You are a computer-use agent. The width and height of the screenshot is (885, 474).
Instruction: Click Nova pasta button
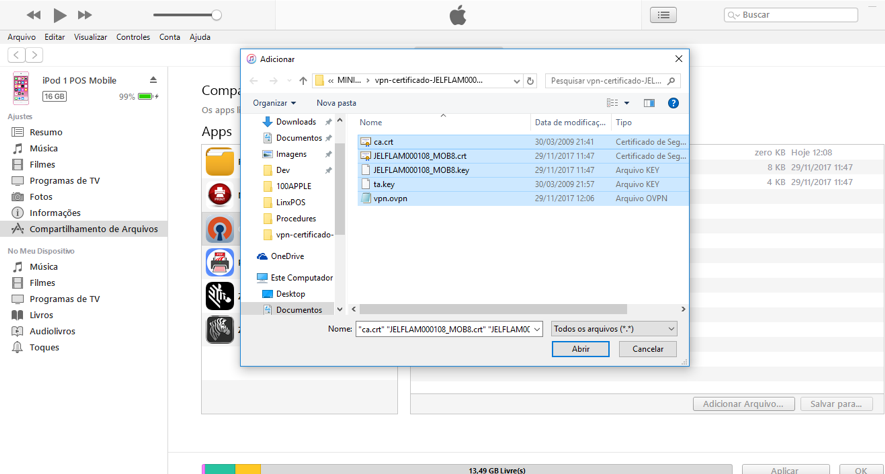click(336, 103)
